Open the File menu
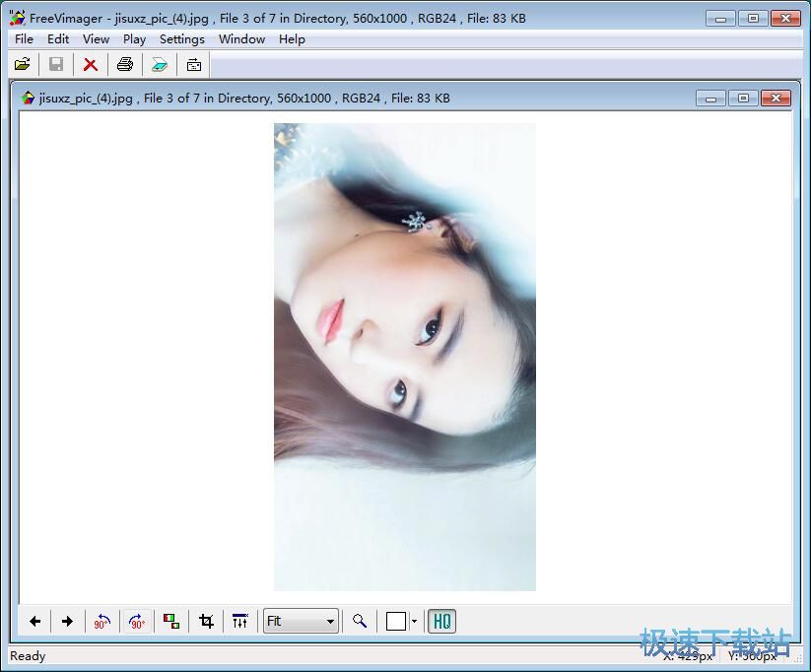Viewport: 811px width, 672px height. pyautogui.click(x=24, y=39)
